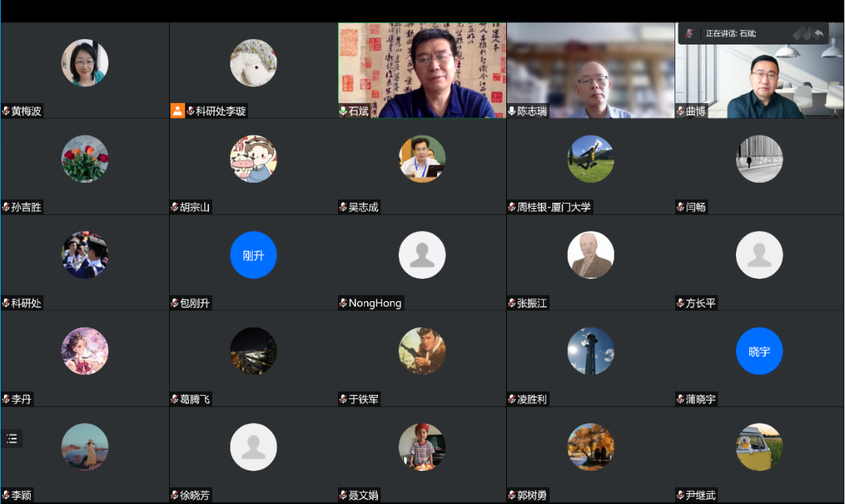
Task: Click the microphone icon next to 陈志瑞
Action: coord(512,111)
